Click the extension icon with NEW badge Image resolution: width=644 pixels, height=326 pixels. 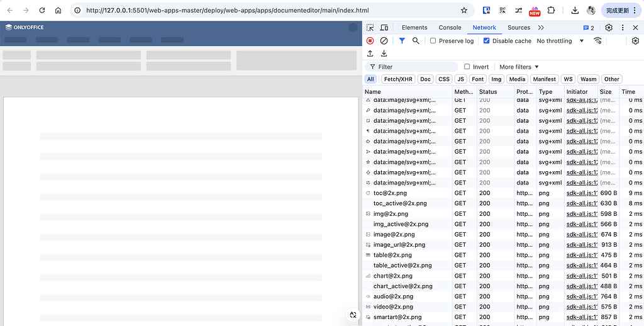[x=535, y=11]
